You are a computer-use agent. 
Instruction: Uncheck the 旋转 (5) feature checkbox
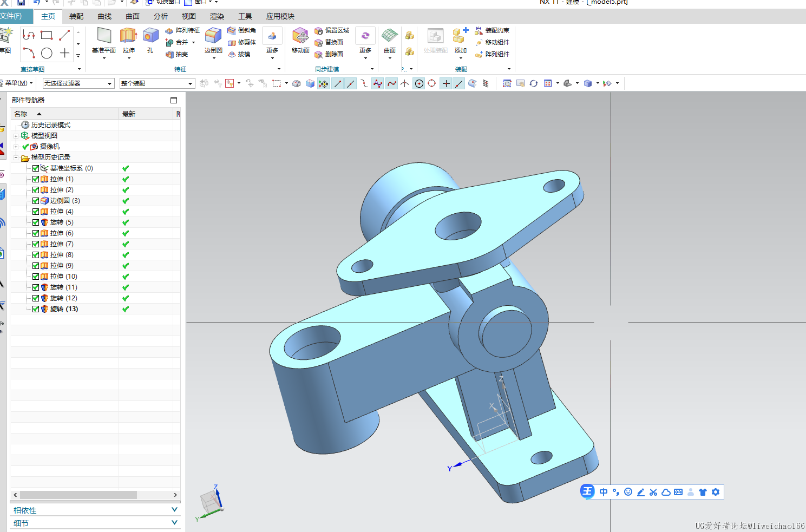click(x=36, y=222)
